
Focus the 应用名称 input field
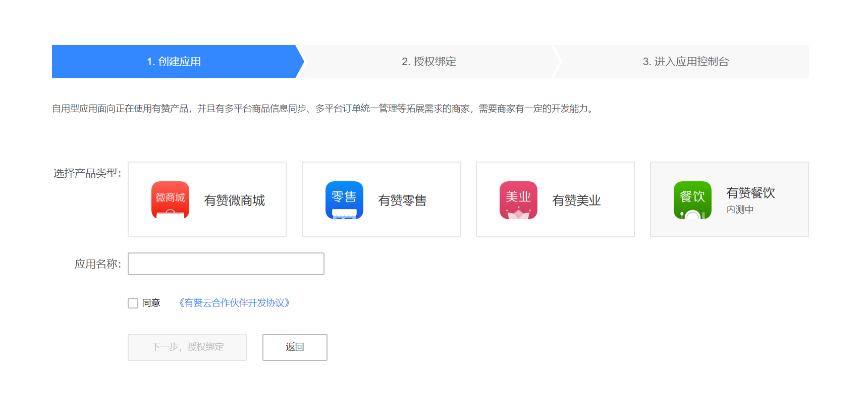pos(226,264)
